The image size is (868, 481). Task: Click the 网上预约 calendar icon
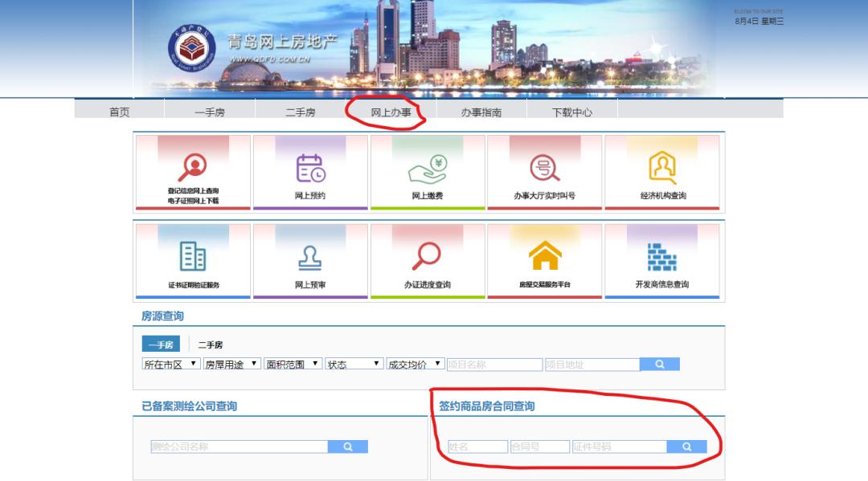310,168
